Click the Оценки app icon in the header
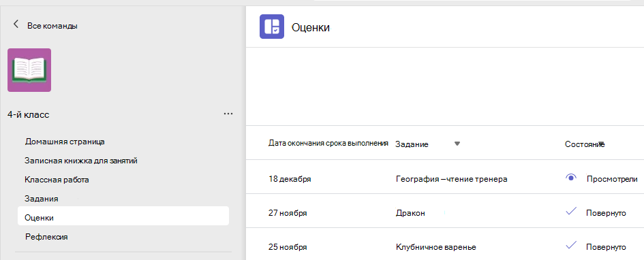The width and height of the screenshot is (644, 260). pos(272,27)
